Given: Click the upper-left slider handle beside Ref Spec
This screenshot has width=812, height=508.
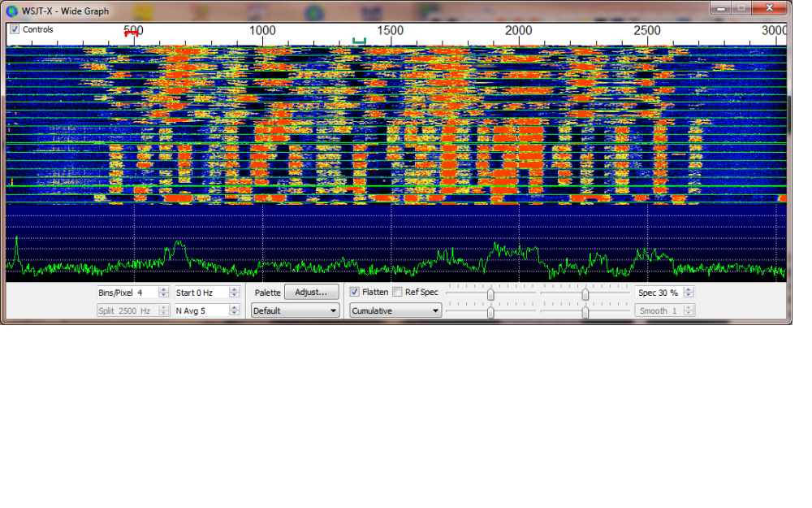Looking at the screenshot, I should point(490,294).
